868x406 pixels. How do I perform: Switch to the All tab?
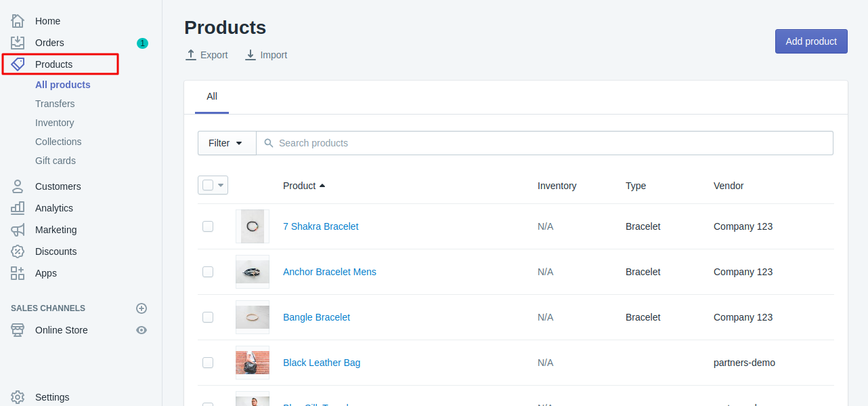tap(212, 97)
